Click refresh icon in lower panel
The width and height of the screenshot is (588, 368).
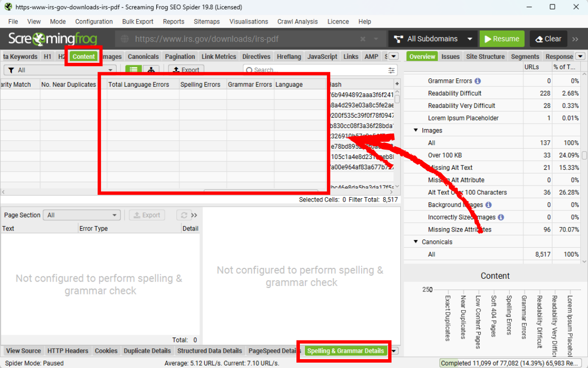click(x=184, y=215)
